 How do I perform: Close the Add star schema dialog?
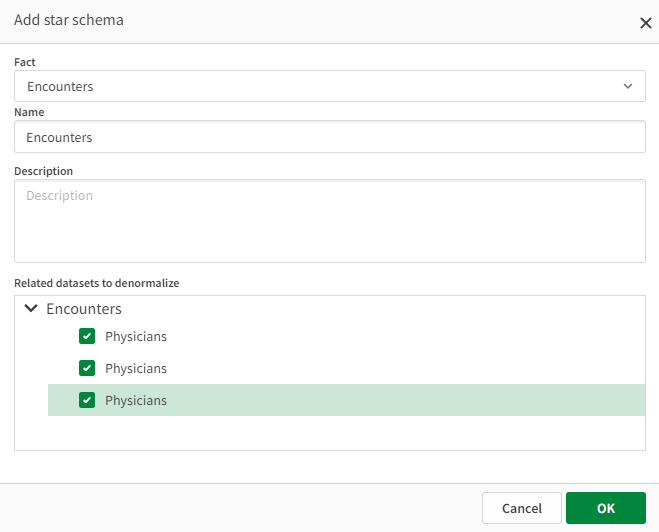(646, 23)
